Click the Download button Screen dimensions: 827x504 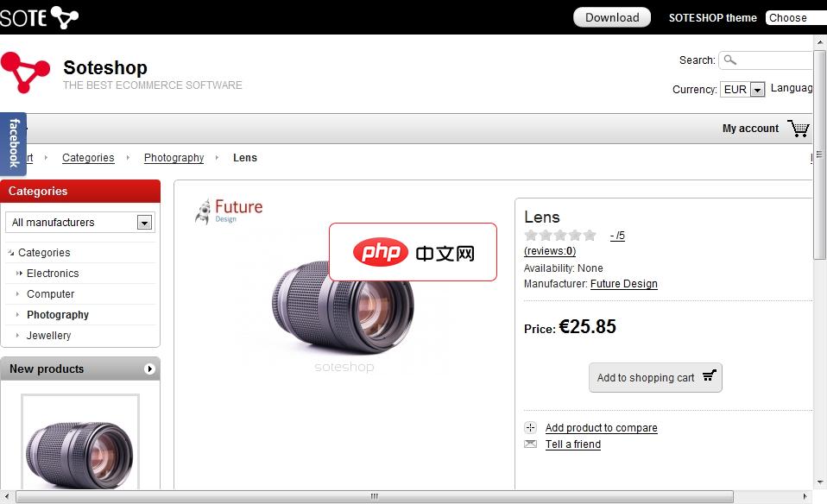612,16
